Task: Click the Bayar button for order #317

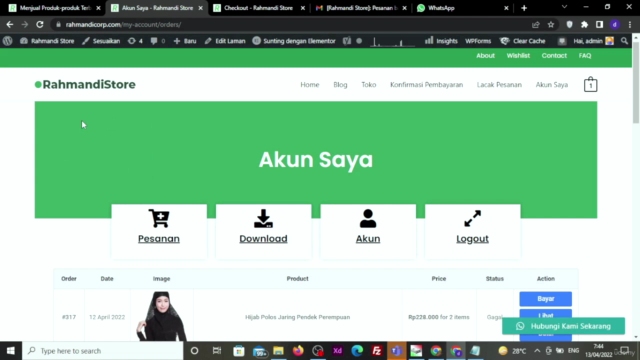Action: [545, 299]
